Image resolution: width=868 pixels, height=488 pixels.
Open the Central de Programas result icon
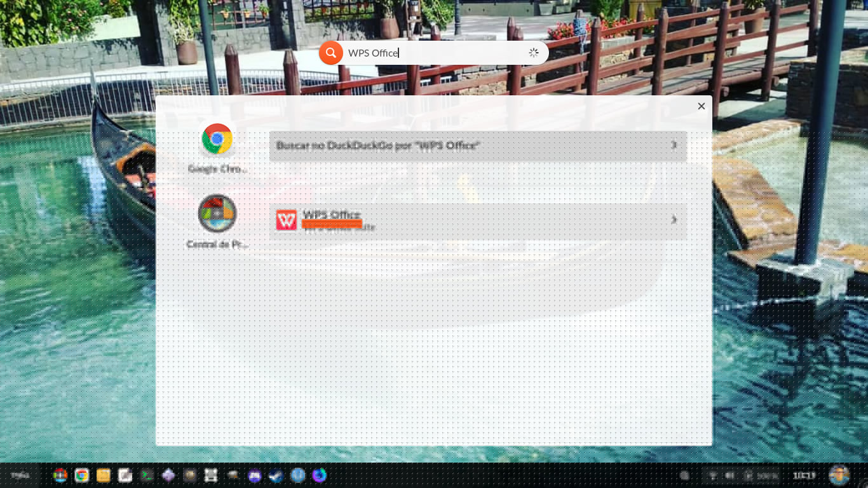tap(217, 214)
